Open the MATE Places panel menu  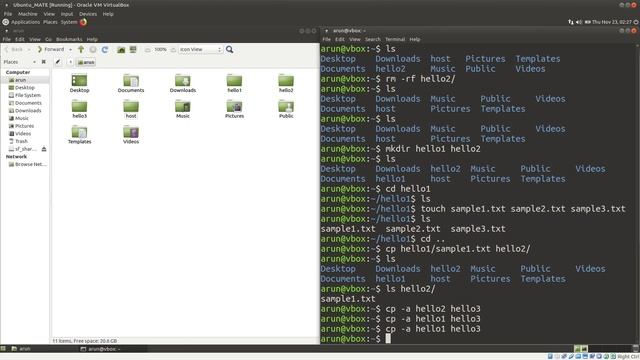click(x=50, y=22)
